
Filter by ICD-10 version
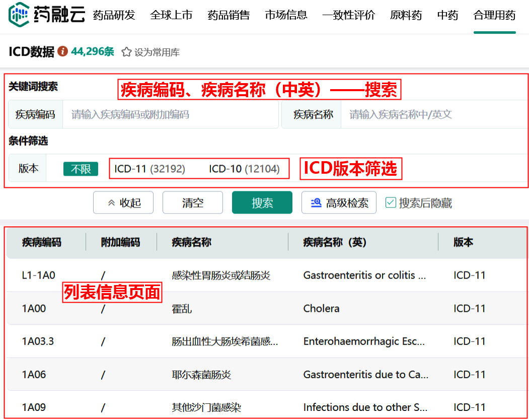244,169
